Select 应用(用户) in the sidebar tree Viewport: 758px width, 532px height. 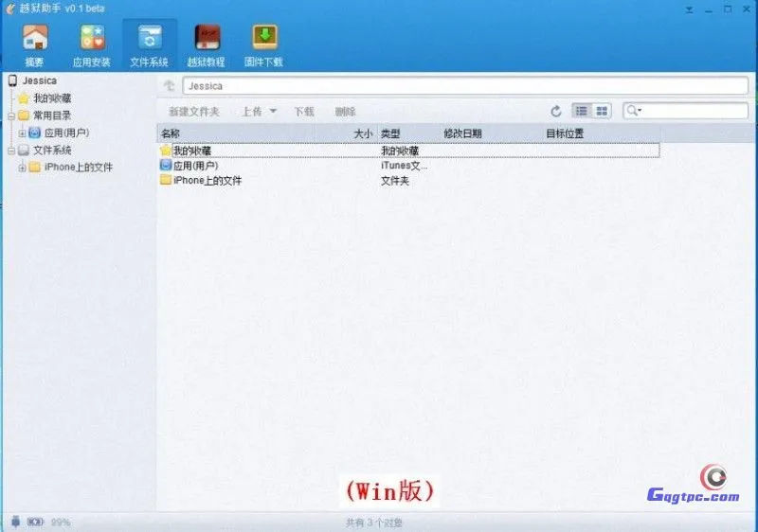(x=66, y=133)
